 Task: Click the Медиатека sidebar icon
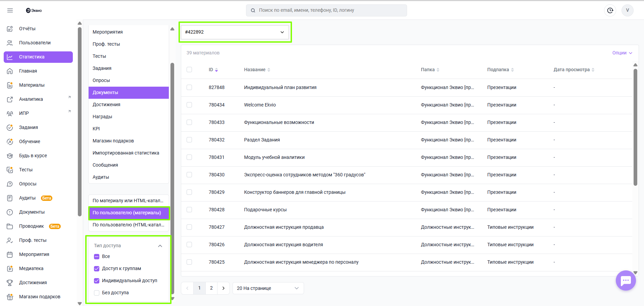10,269
